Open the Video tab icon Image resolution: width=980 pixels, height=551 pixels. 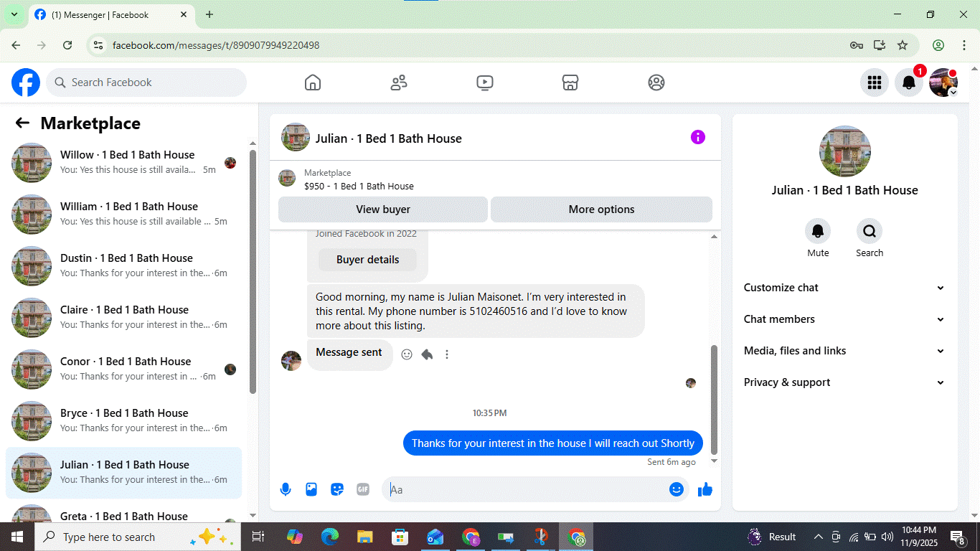[485, 83]
